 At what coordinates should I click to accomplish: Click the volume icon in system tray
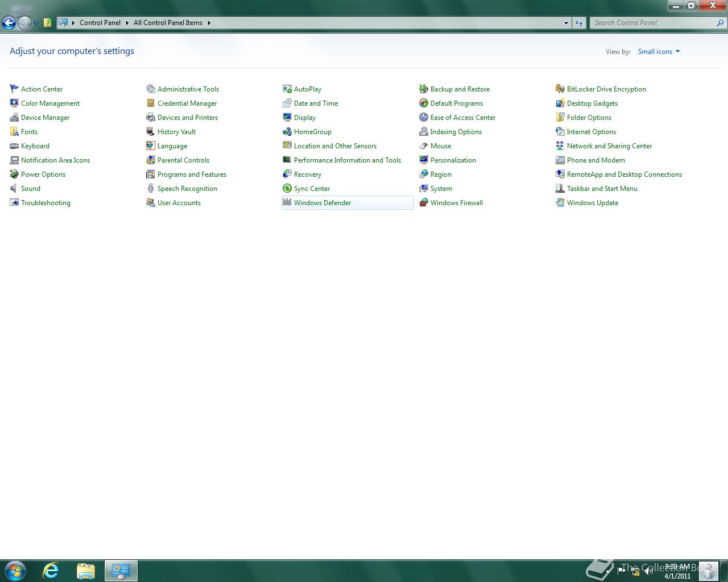pos(649,571)
